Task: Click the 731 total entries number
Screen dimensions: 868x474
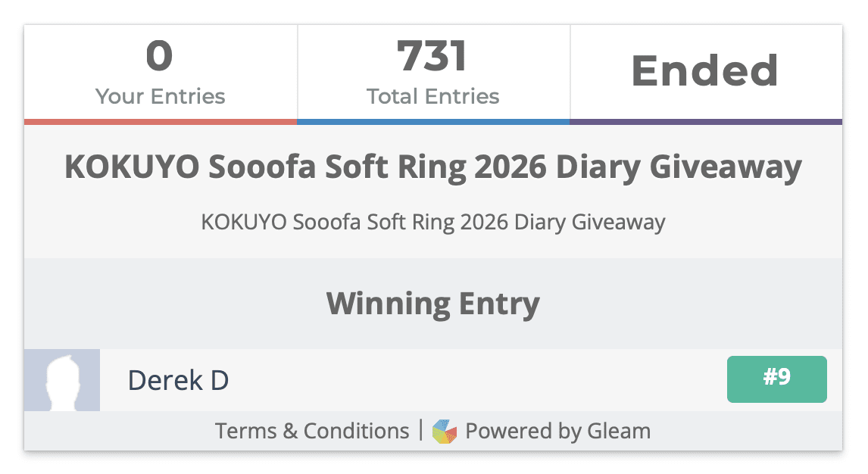Action: click(x=432, y=57)
